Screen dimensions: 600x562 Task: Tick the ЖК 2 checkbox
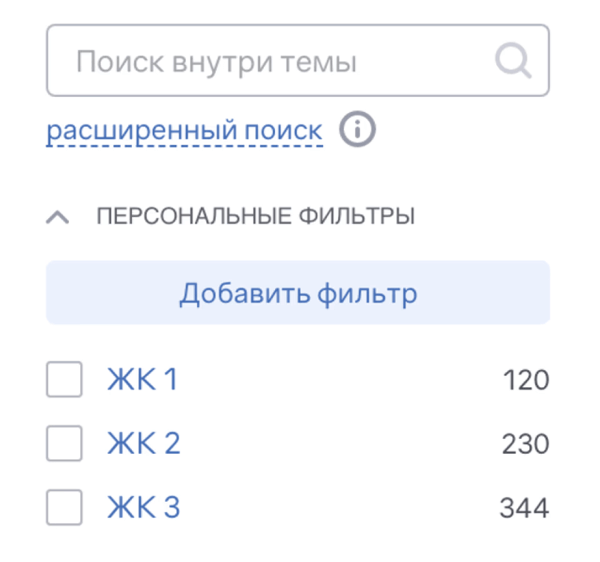pos(64,443)
